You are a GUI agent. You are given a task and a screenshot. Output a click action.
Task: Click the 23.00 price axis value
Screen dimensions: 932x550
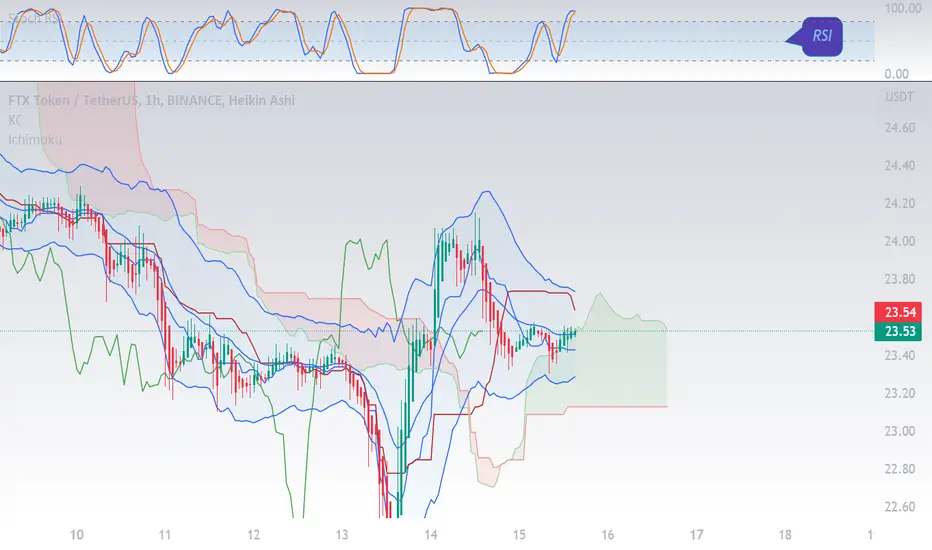pyautogui.click(x=899, y=431)
